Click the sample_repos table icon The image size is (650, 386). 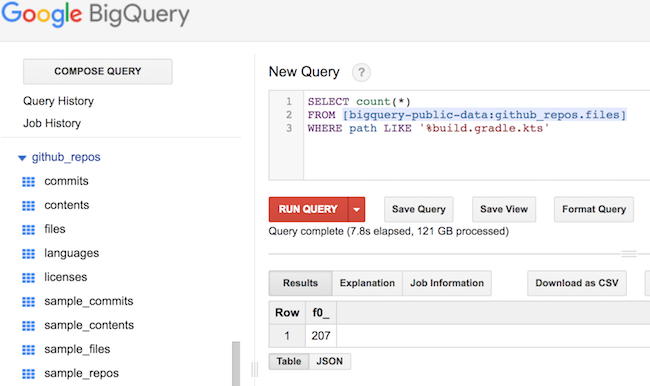(x=28, y=374)
